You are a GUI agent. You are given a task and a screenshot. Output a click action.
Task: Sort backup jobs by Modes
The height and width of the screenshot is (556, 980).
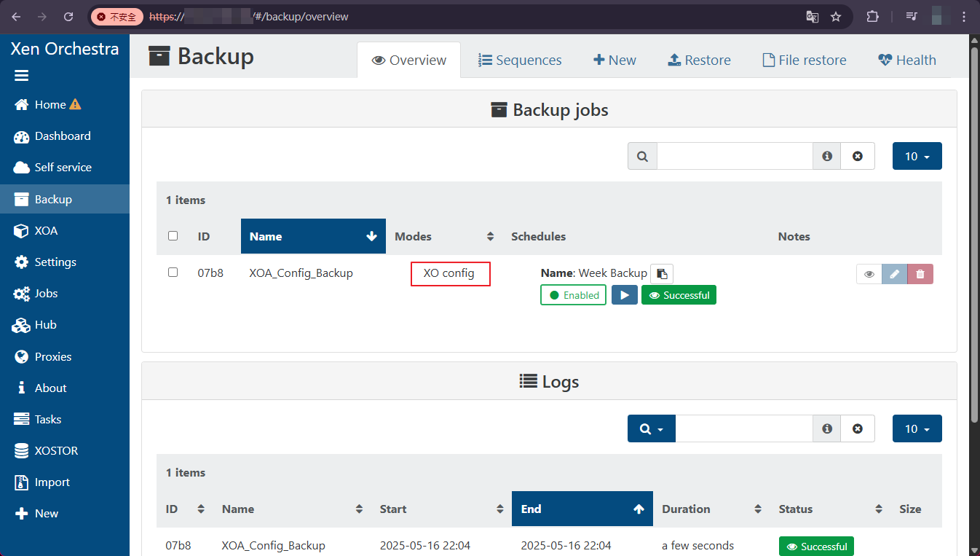click(444, 236)
